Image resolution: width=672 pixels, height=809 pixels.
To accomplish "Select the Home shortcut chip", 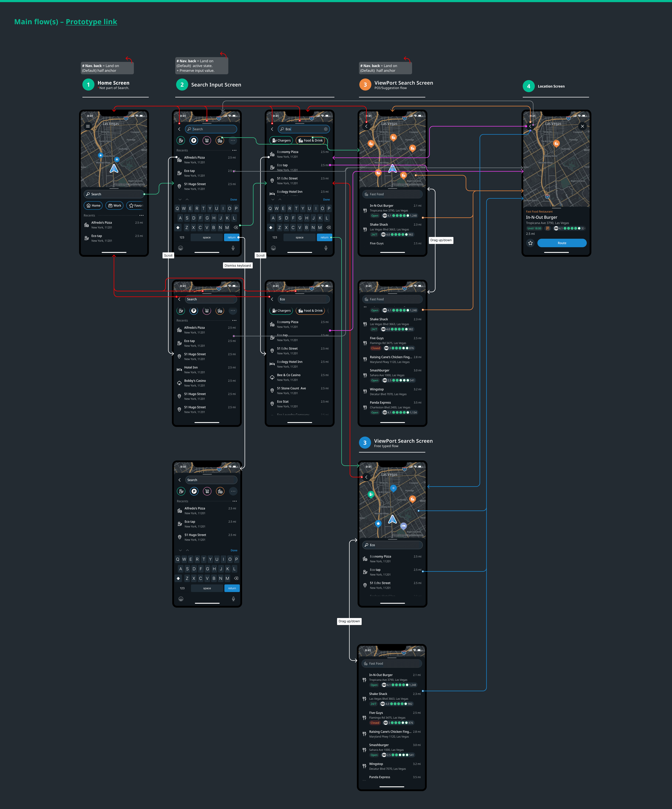I will tap(93, 205).
